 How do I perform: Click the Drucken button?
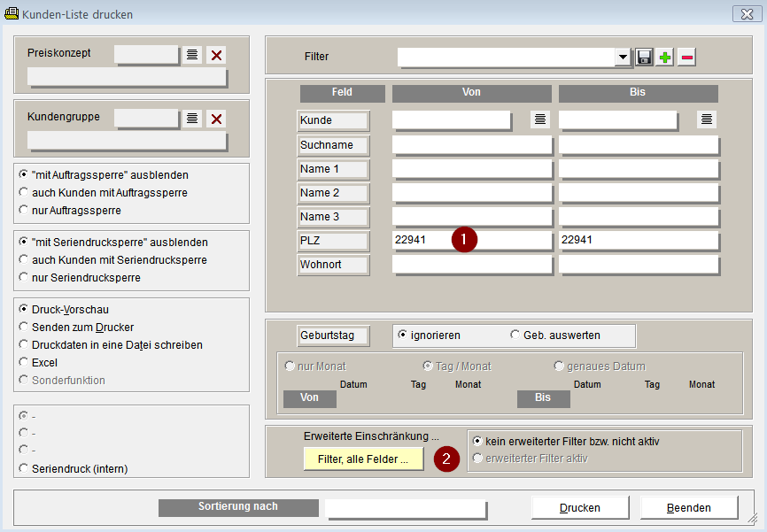pyautogui.click(x=579, y=507)
